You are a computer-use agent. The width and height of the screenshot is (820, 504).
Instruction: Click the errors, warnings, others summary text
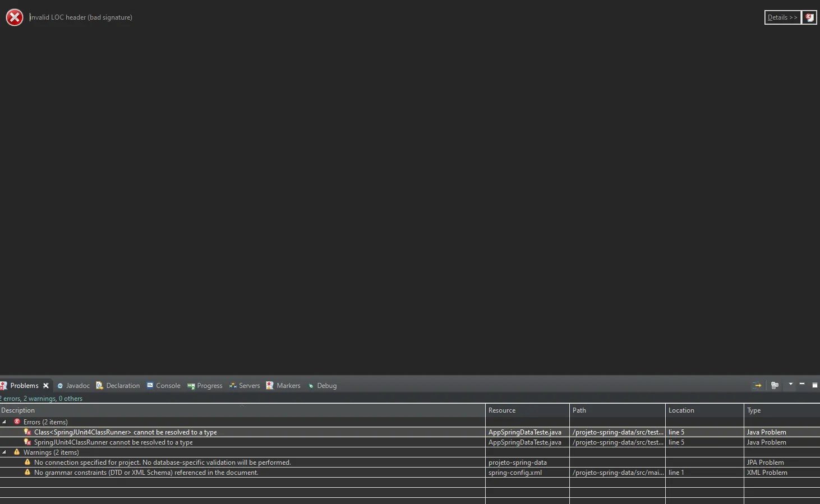pos(42,399)
